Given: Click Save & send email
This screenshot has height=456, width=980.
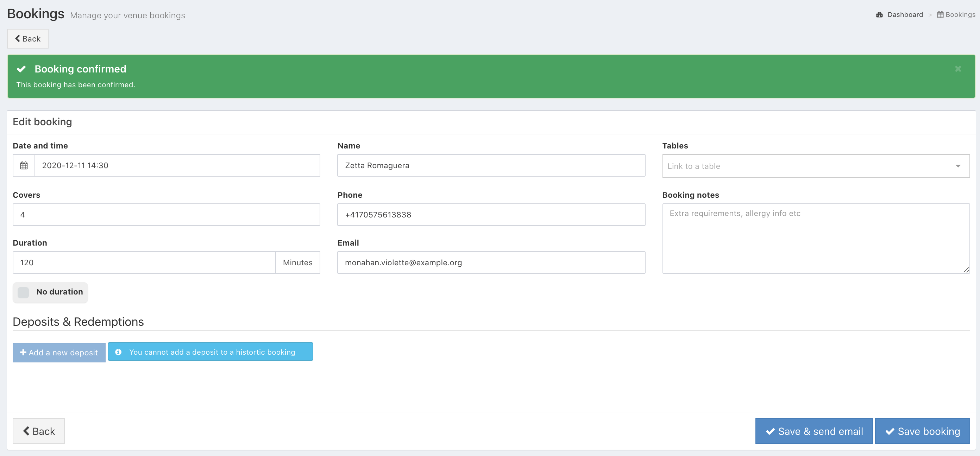Looking at the screenshot, I should [814, 431].
